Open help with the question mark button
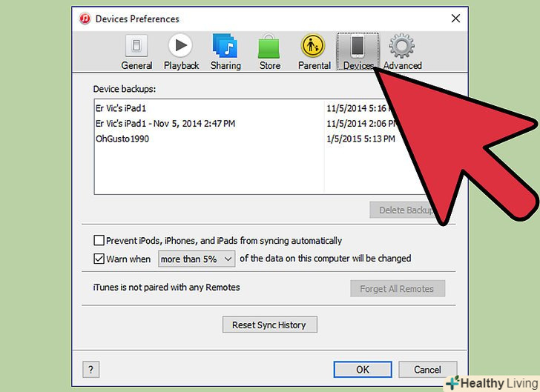Image resolution: width=540 pixels, height=392 pixels. (91, 369)
